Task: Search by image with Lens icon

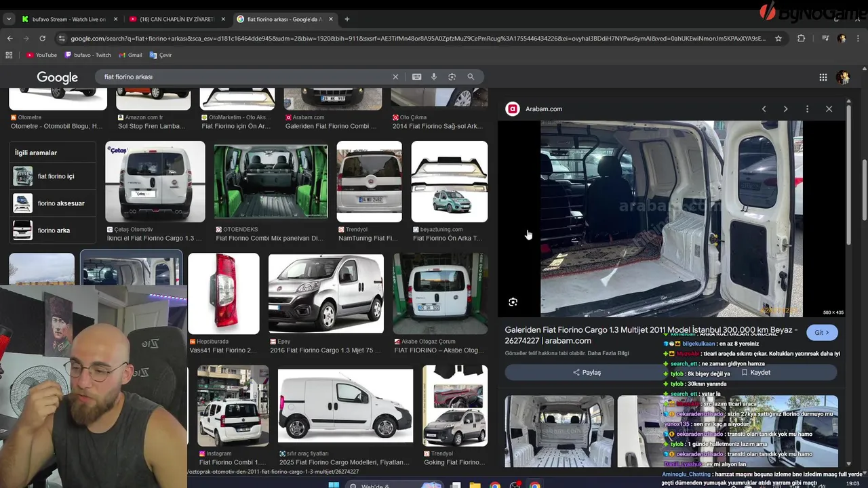Action: (452, 77)
